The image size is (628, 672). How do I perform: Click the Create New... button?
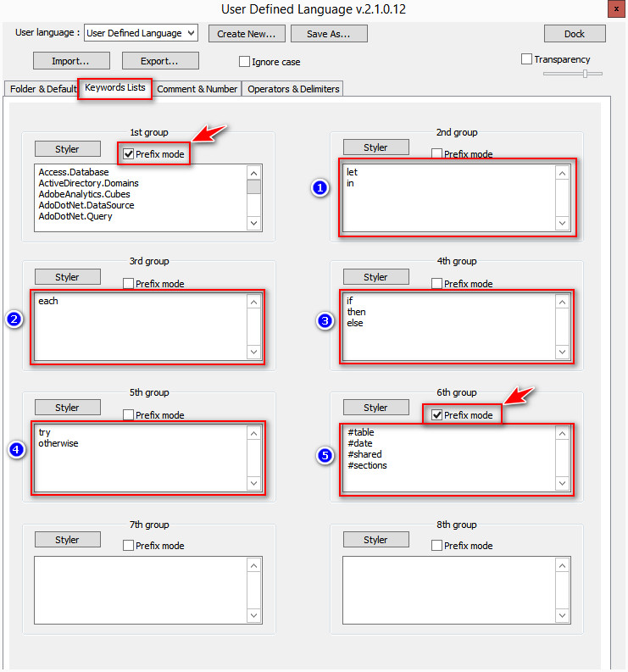pyautogui.click(x=246, y=34)
